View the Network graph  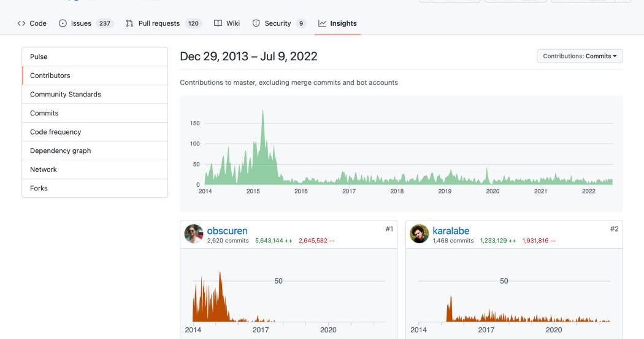pyautogui.click(x=95, y=169)
